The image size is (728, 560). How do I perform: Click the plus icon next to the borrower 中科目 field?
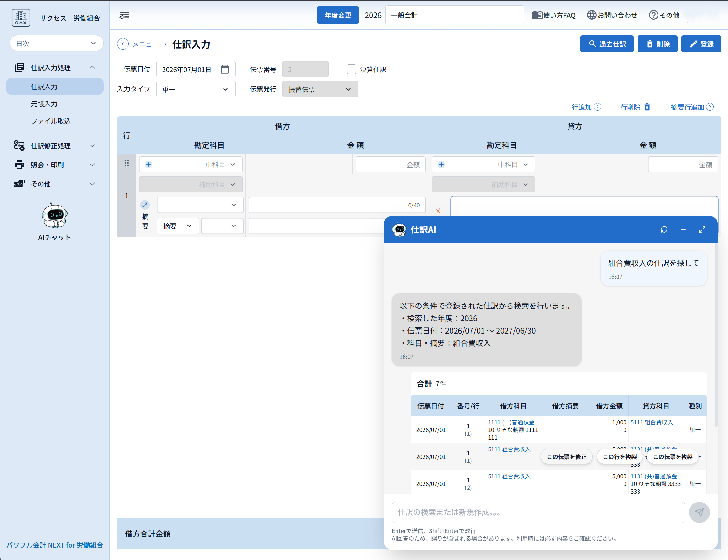click(149, 164)
